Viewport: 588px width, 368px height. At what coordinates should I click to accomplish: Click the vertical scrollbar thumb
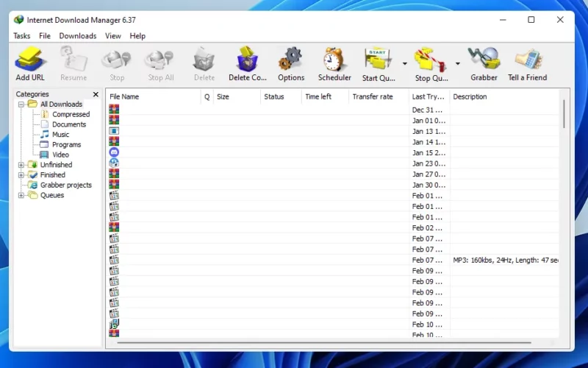[x=564, y=114]
